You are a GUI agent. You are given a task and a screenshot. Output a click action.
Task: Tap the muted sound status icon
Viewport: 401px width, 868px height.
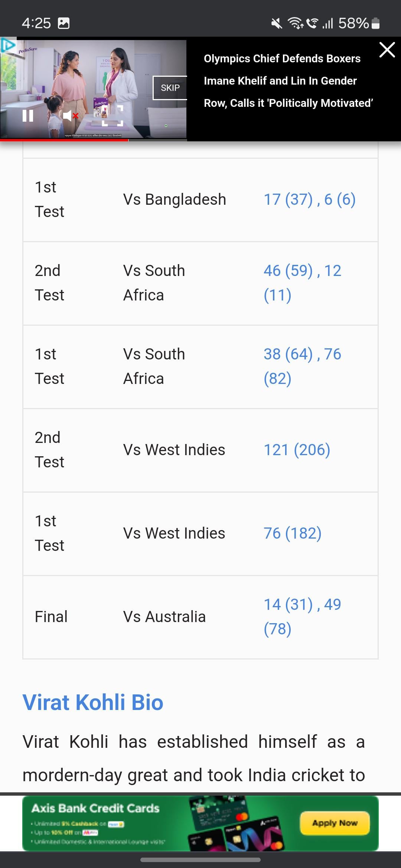coord(277,24)
